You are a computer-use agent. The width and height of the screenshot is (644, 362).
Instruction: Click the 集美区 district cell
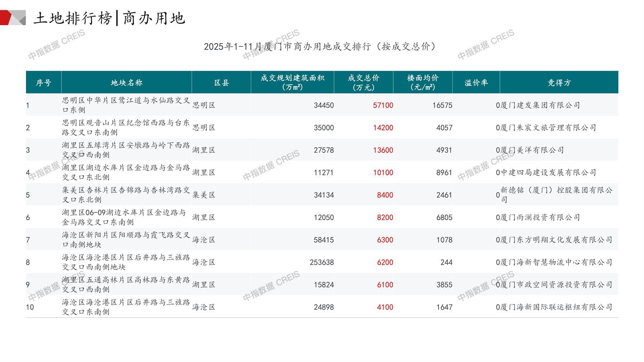(x=204, y=195)
